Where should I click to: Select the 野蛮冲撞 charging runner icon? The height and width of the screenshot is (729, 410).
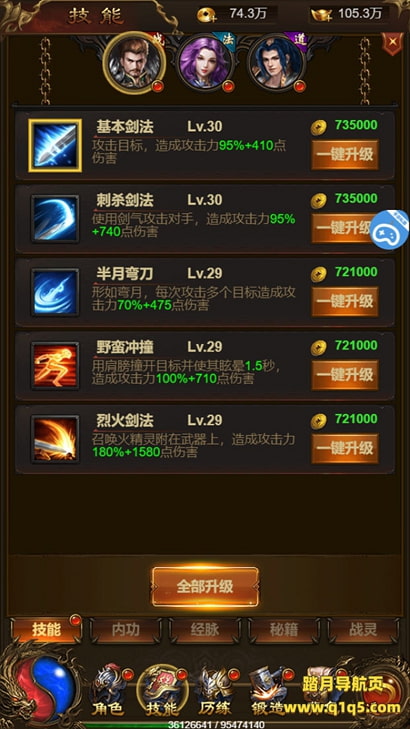point(55,366)
